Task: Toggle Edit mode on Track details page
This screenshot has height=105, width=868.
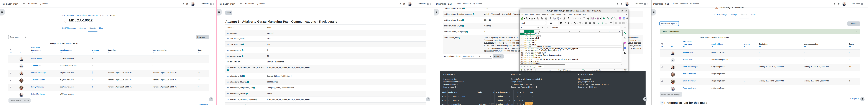Action: (429, 4)
